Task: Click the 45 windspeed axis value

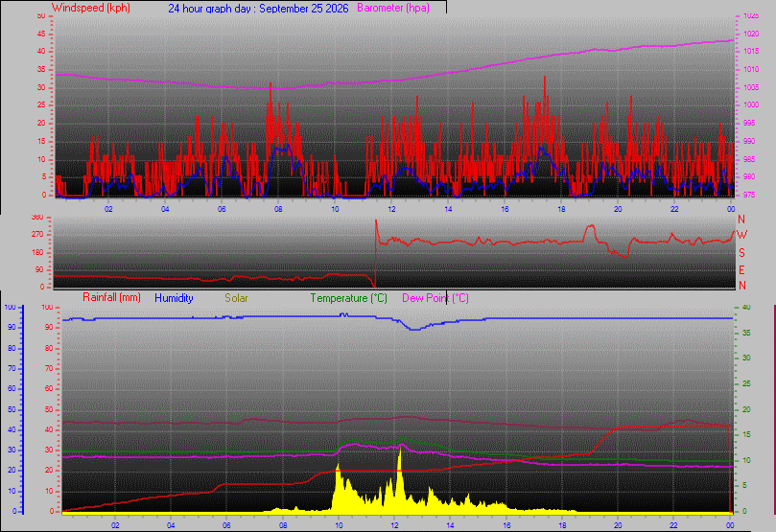Action: (41, 35)
